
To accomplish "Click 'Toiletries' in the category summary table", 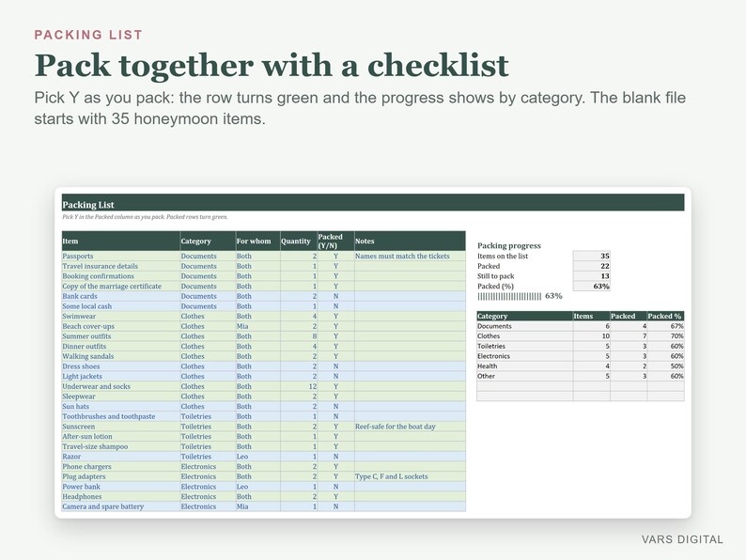I will click(x=525, y=346).
